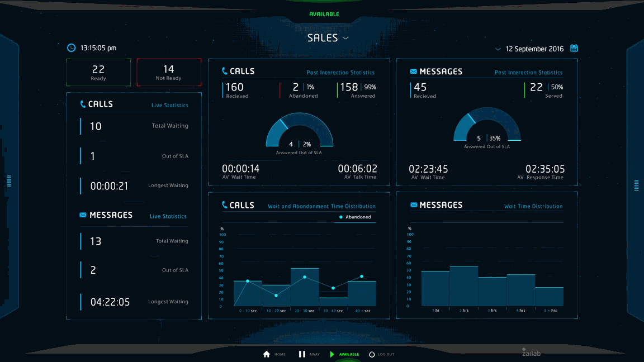Click the 22 Ready counter
Viewport: 644px width, 362px height.
98,72
